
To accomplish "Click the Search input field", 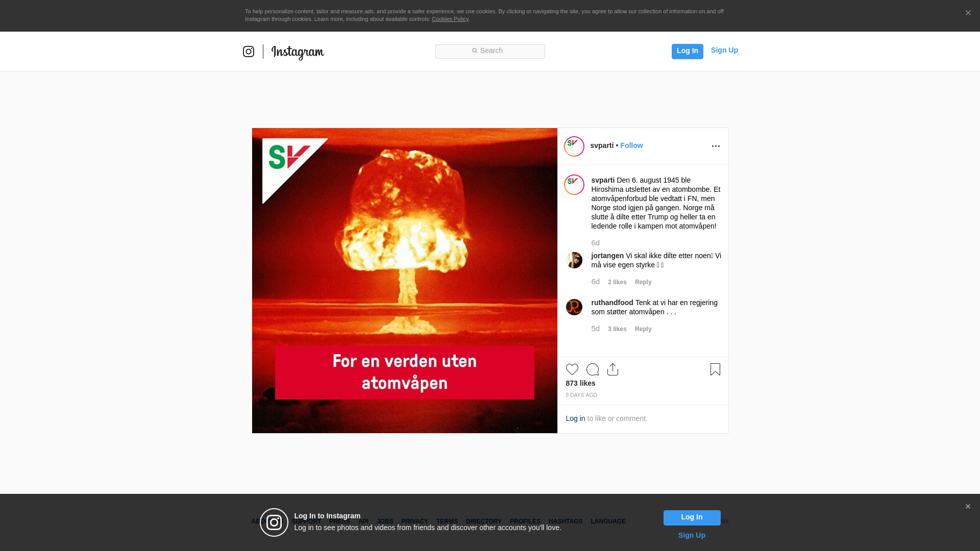I will click(490, 52).
